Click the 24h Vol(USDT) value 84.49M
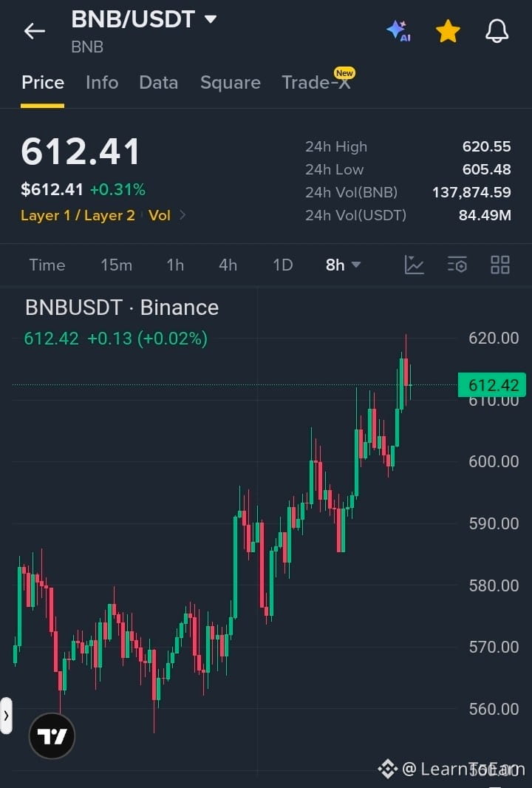The image size is (532, 788). pos(485,216)
